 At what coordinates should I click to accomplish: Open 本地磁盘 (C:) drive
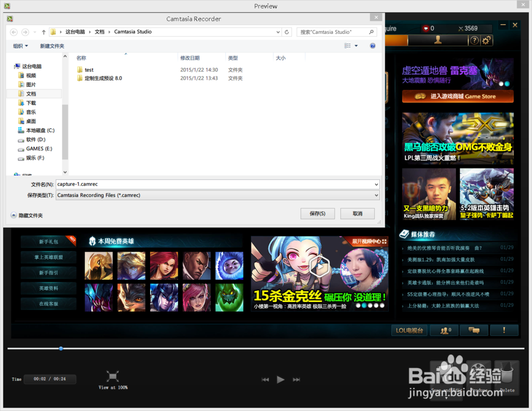click(40, 131)
